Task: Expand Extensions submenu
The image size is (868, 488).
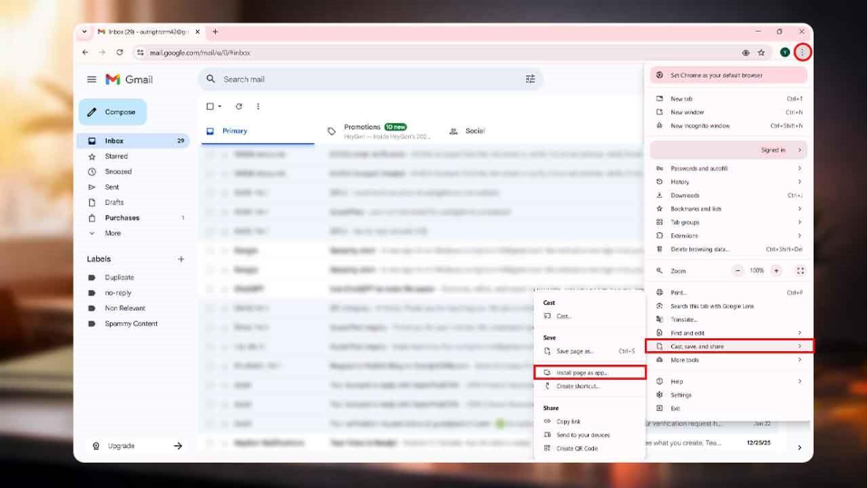Action: pos(729,236)
